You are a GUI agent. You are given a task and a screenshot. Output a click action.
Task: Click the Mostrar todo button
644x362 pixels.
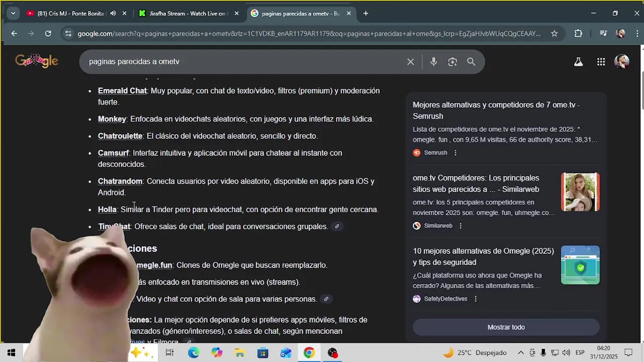click(x=506, y=327)
